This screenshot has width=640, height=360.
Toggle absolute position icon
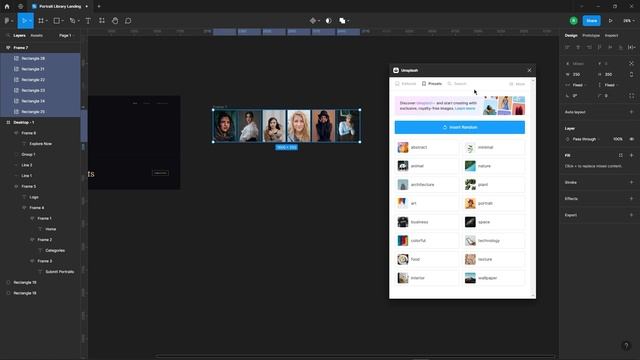(x=631, y=64)
